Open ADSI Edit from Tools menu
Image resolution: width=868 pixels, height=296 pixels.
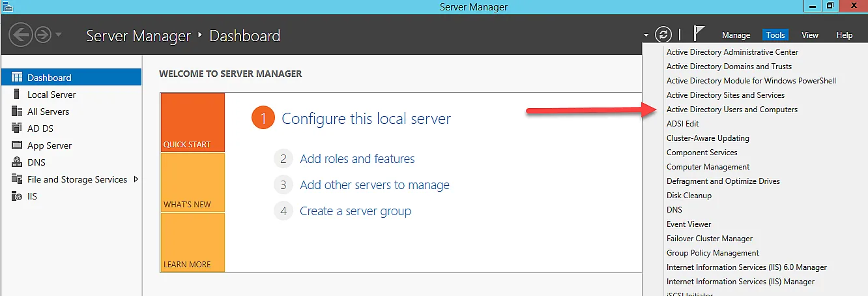point(682,124)
